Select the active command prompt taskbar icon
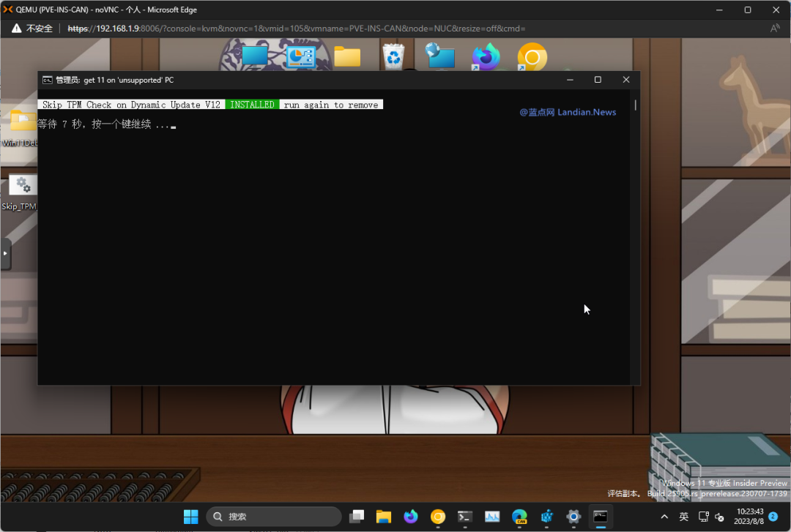 click(x=601, y=517)
